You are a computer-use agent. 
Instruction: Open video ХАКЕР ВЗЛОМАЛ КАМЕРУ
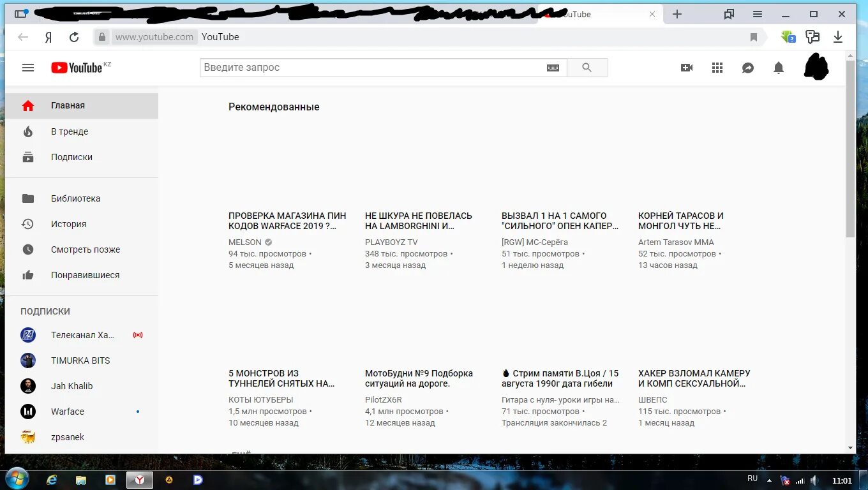(x=694, y=378)
